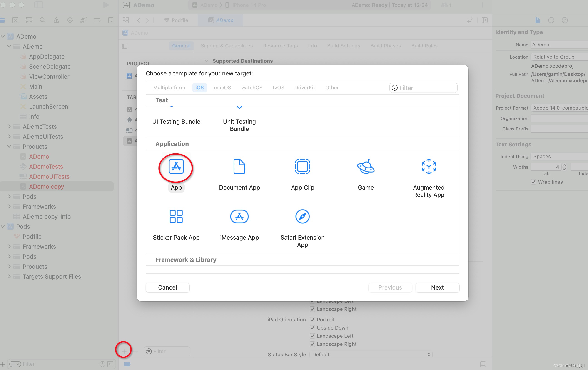Viewport: 588px width, 370px height.
Task: Expand the ADemoTests target group
Action: [x=9, y=126]
